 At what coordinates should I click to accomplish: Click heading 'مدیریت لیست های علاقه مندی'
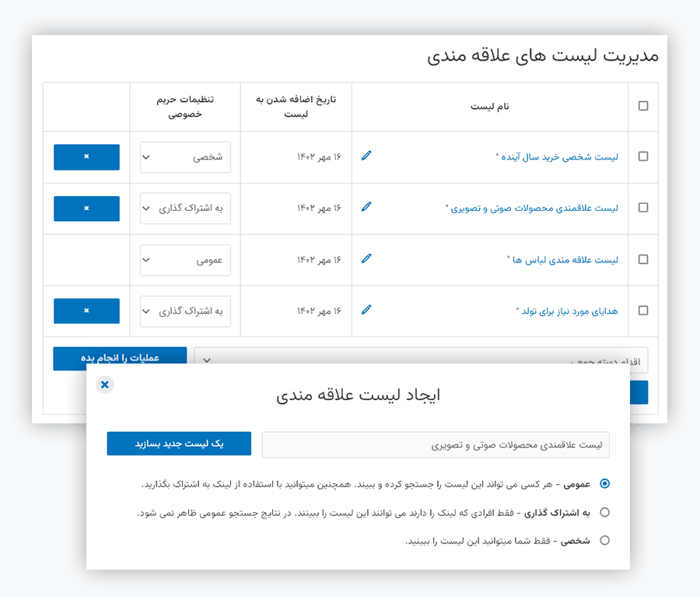[x=542, y=56]
